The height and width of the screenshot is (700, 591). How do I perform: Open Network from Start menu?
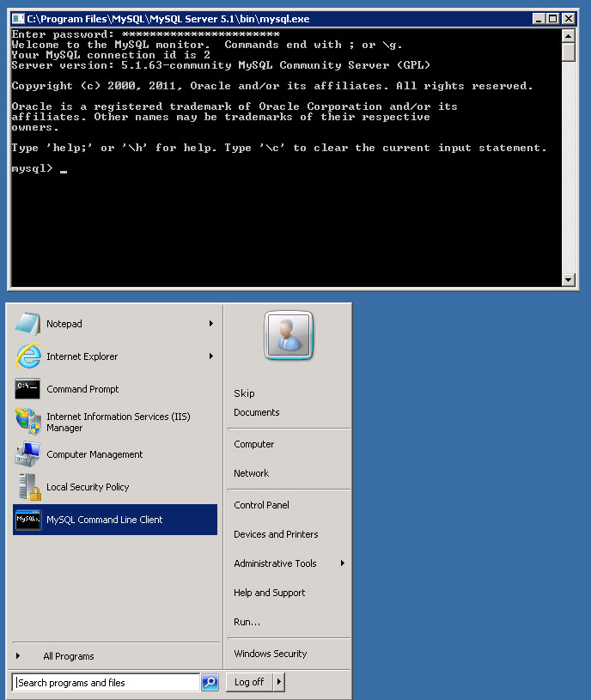tap(252, 473)
